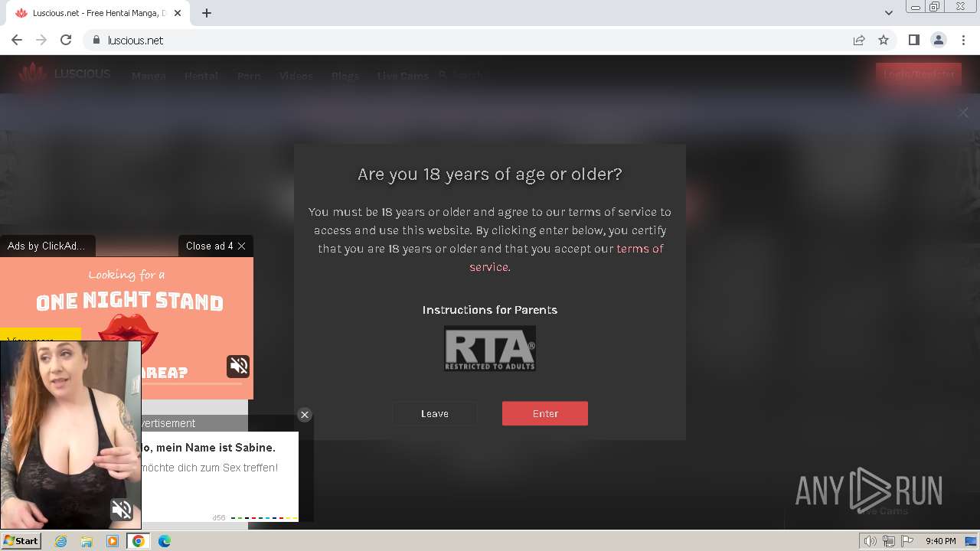Open the Chrome three-dot menu
Screen dimensions: 980x551
963,40
